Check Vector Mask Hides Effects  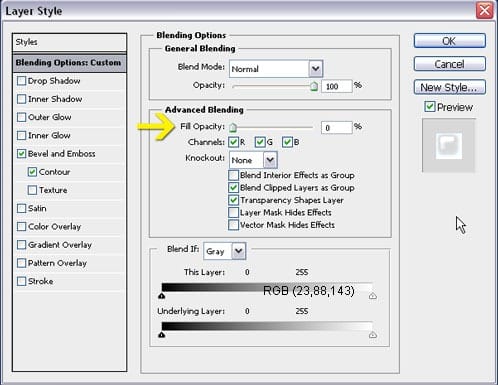[233, 225]
